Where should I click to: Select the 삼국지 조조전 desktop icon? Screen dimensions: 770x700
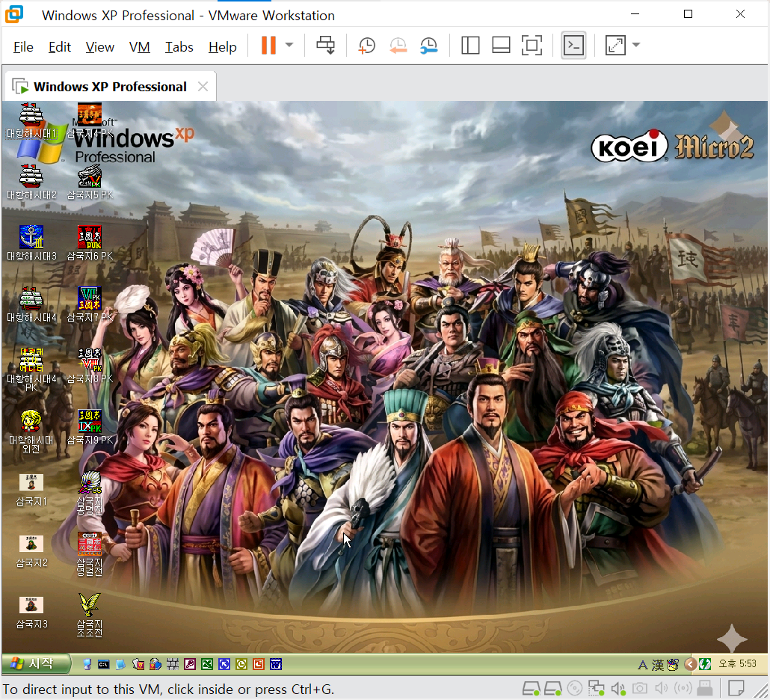(x=90, y=615)
